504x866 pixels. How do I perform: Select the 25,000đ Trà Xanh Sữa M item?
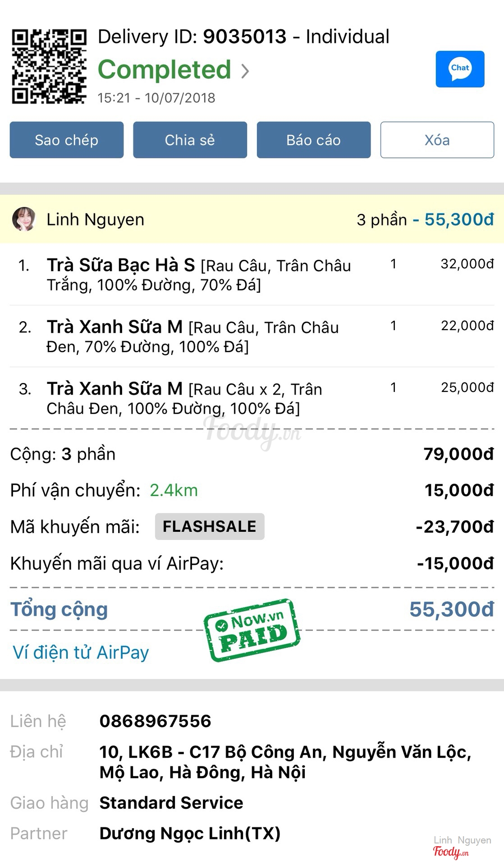coord(184,398)
